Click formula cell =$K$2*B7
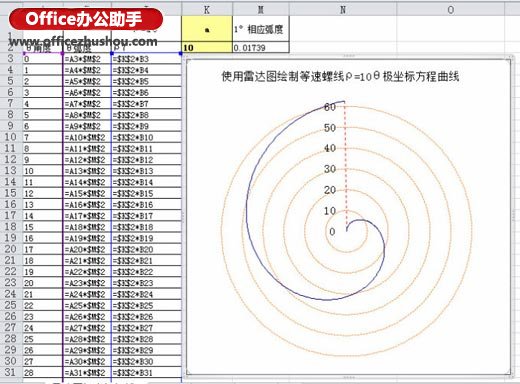This screenshot has width=520, height=384. click(146, 104)
